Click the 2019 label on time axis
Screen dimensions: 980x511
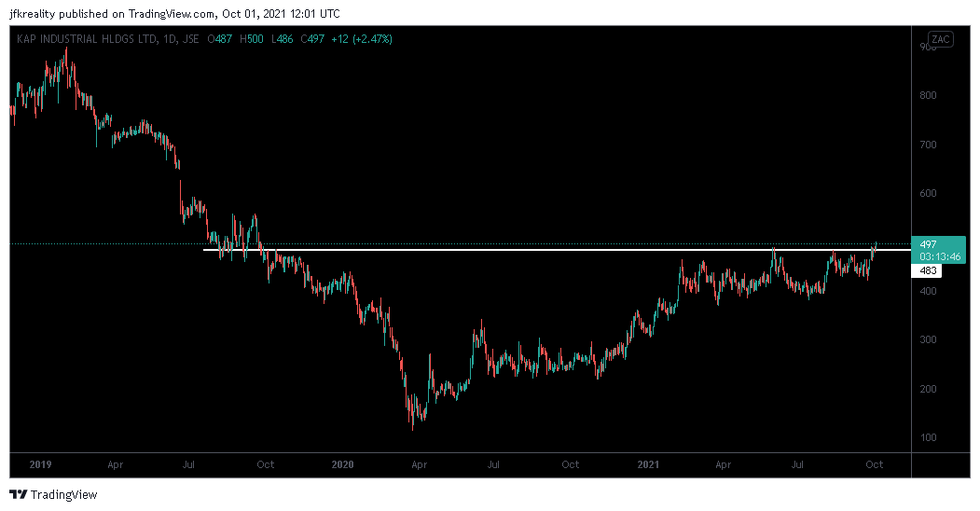[x=41, y=464]
